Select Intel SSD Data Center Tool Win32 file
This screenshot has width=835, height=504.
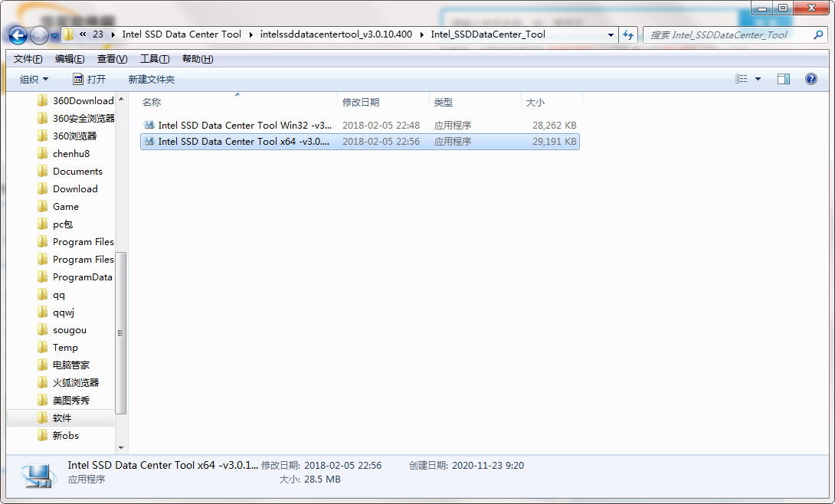(x=244, y=125)
